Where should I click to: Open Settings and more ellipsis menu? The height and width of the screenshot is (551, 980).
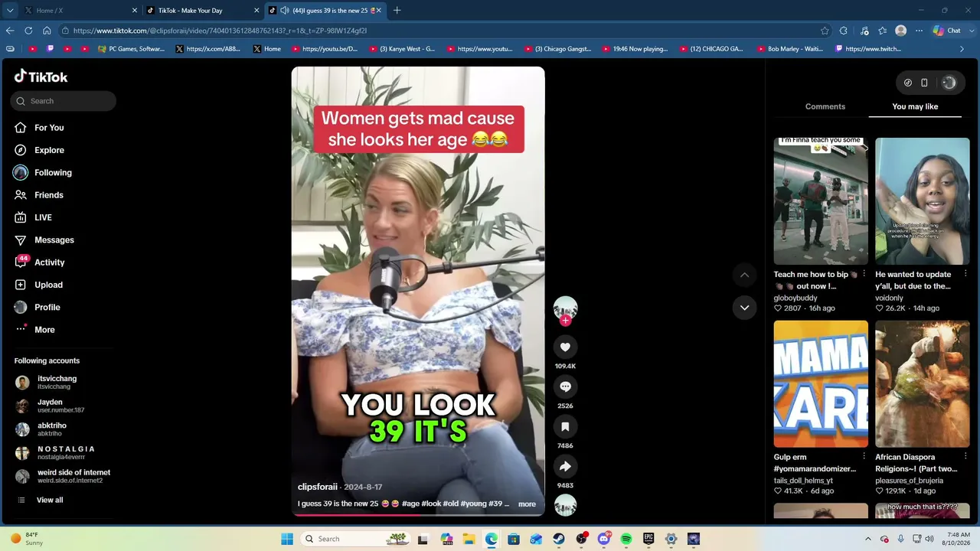(x=919, y=31)
